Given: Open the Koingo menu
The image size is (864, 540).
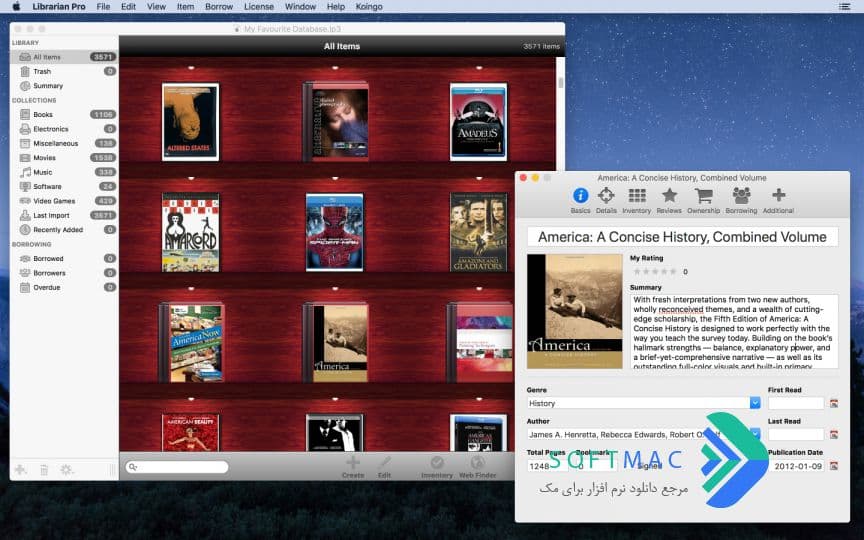Looking at the screenshot, I should [369, 7].
